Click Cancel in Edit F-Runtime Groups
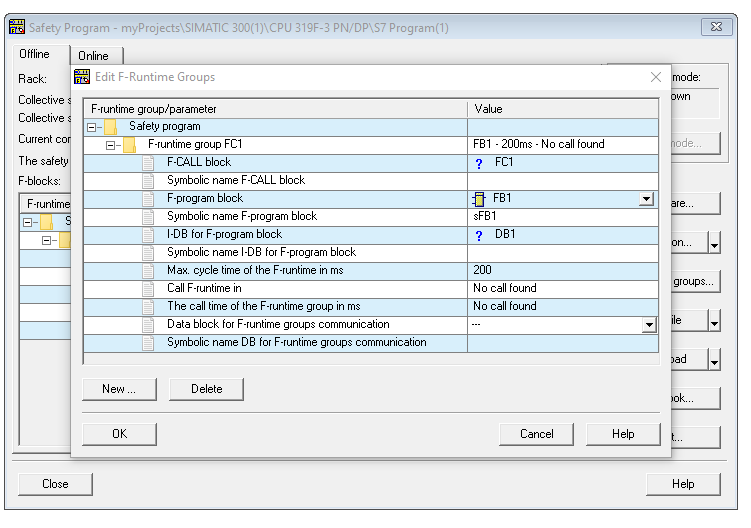The width and height of the screenshot is (751, 528). (x=536, y=434)
